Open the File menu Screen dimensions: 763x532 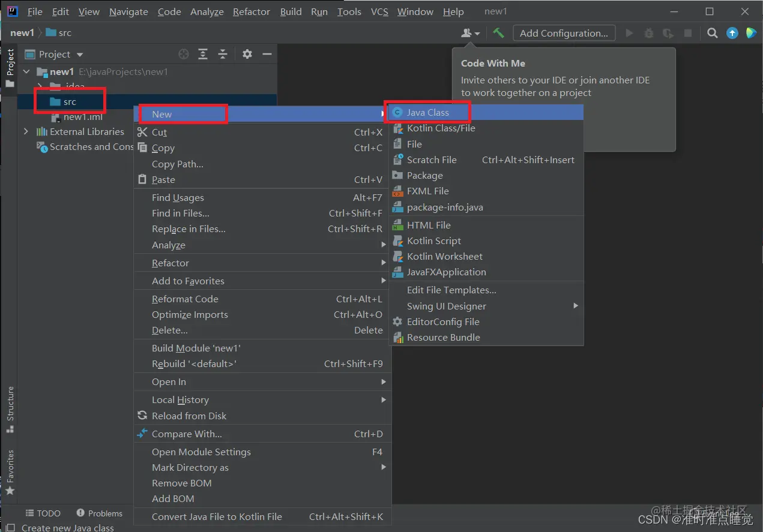pos(35,11)
